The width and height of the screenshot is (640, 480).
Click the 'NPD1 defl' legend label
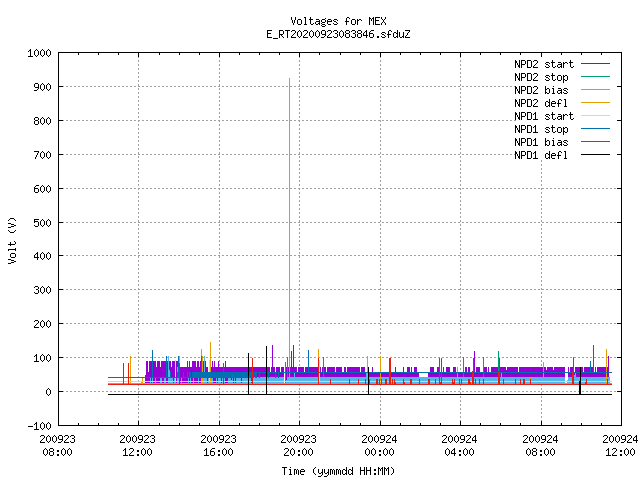point(541,156)
